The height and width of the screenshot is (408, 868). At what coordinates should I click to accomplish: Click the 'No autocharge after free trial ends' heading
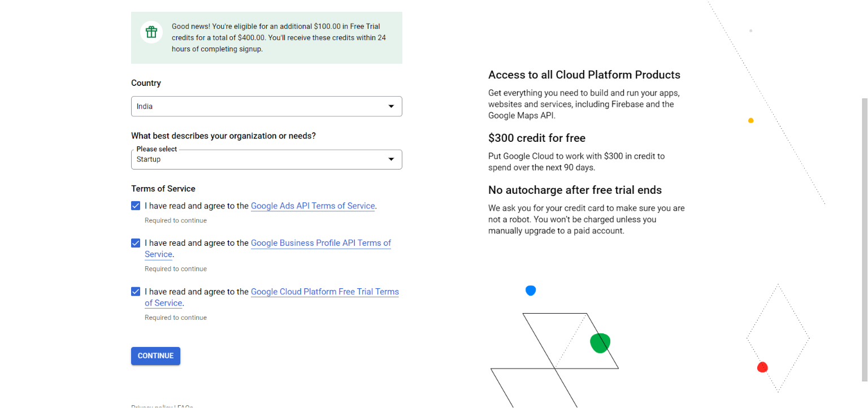575,190
